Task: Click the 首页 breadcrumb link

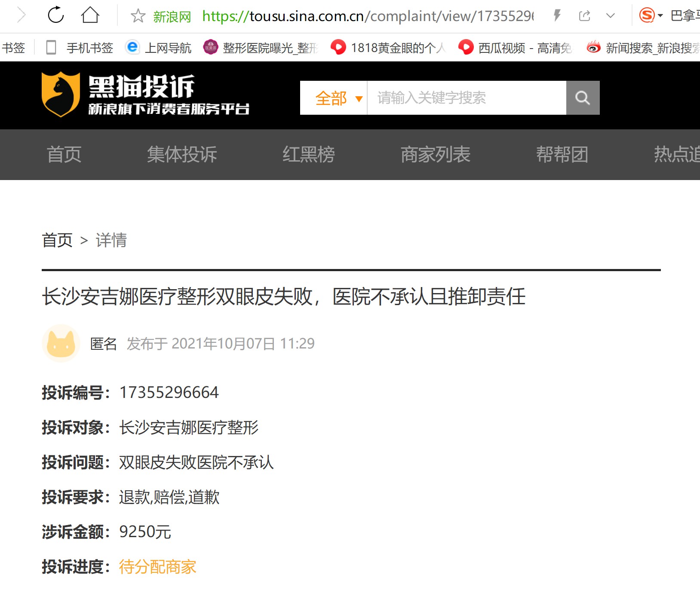Action: (57, 240)
